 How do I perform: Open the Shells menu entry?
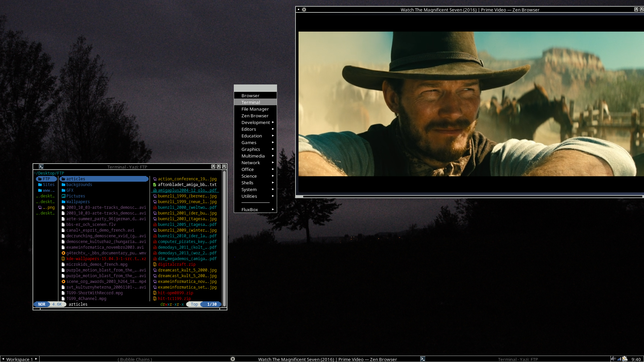pyautogui.click(x=255, y=183)
